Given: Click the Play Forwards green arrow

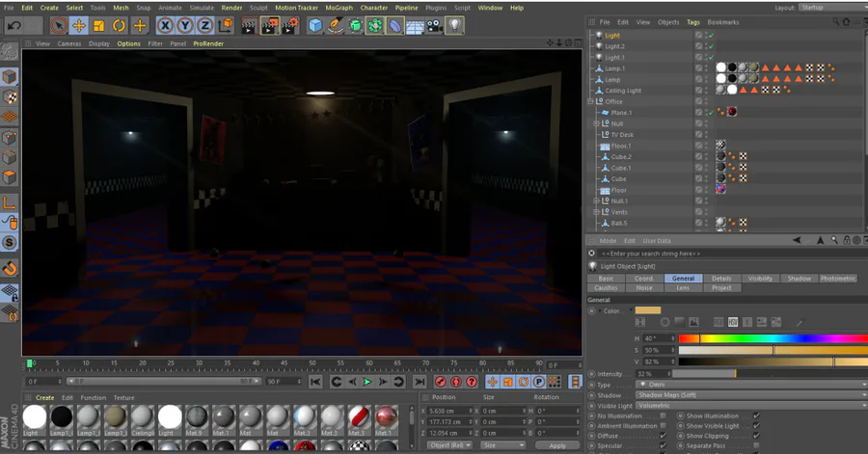Looking at the screenshot, I should pyautogui.click(x=367, y=382).
